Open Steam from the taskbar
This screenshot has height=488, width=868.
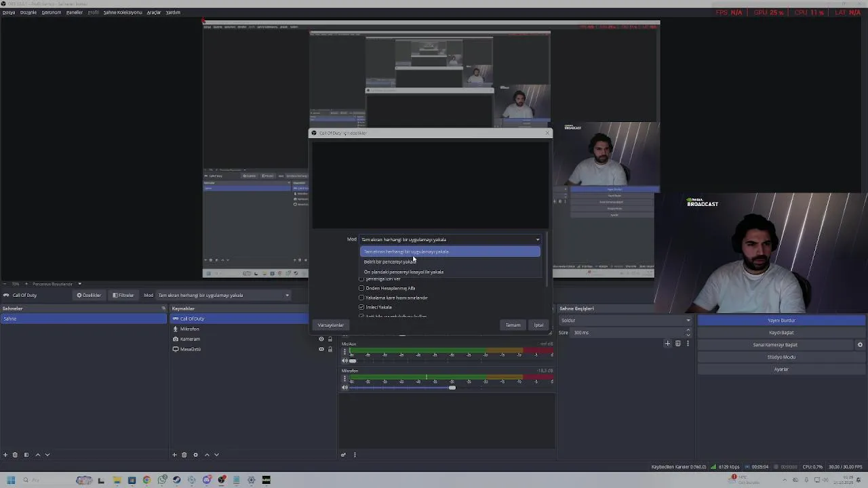[x=177, y=480]
